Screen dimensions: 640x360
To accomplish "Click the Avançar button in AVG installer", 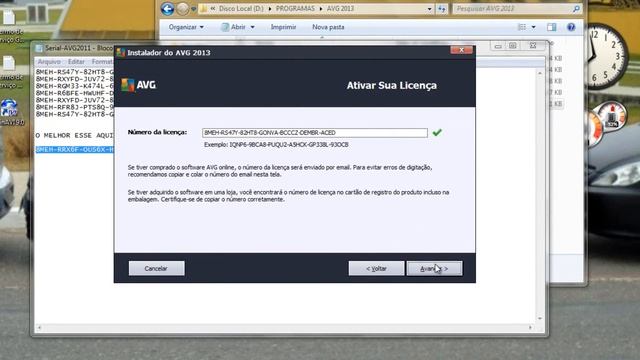I will pyautogui.click(x=434, y=268).
